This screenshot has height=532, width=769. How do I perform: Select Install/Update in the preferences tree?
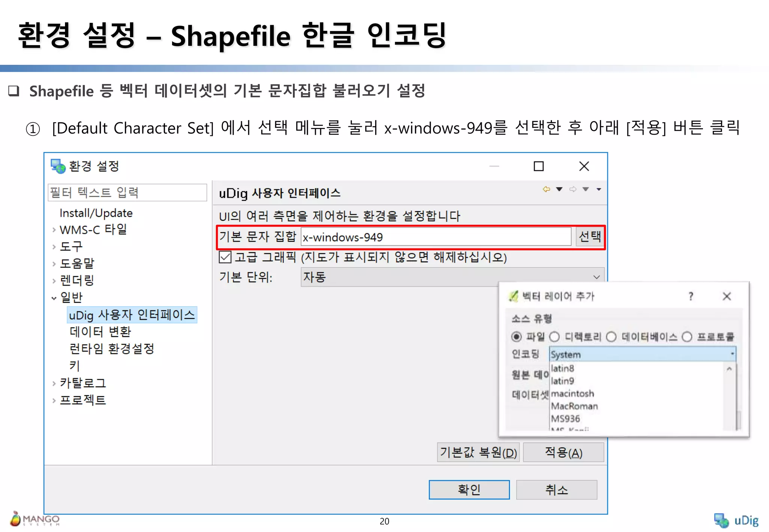tap(96, 213)
